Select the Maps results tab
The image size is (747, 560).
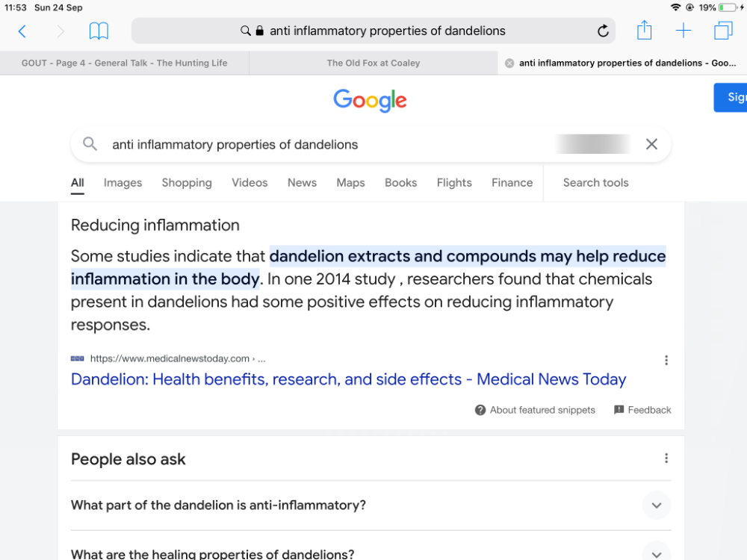point(350,183)
